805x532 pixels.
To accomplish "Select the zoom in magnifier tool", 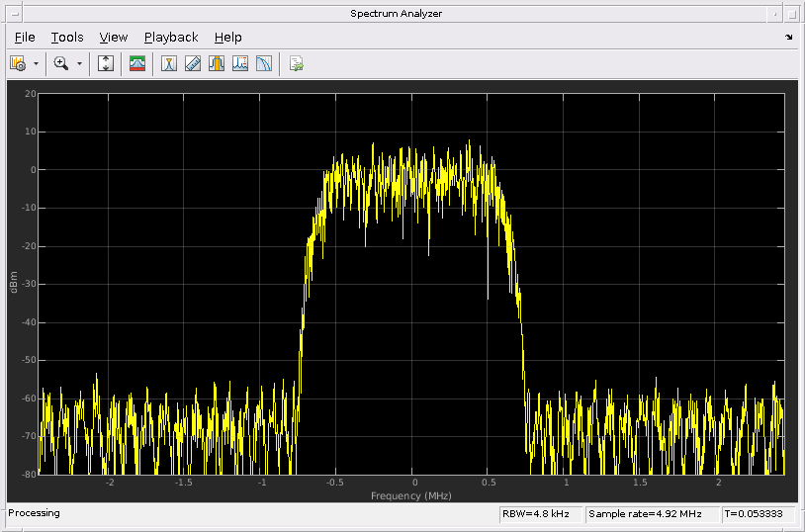I will pos(61,64).
